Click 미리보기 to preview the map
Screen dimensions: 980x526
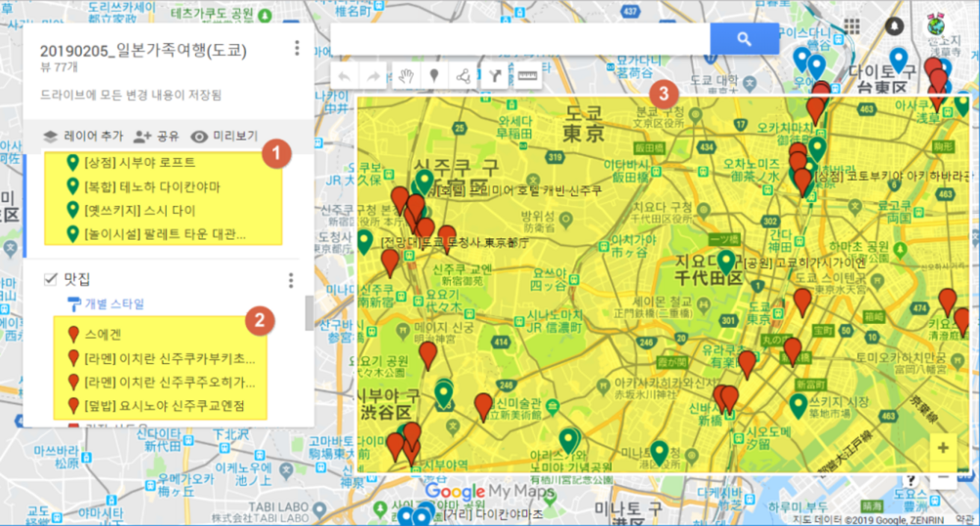224,136
